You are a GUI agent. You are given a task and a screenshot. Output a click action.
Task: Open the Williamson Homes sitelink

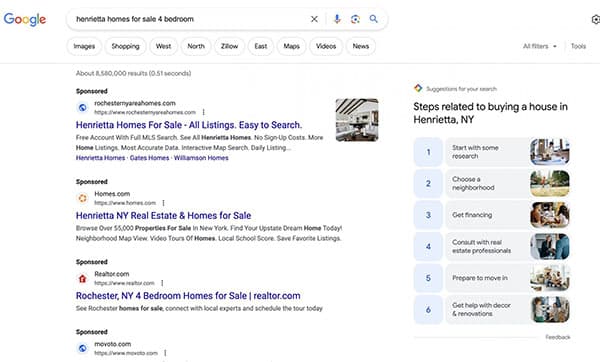201,158
